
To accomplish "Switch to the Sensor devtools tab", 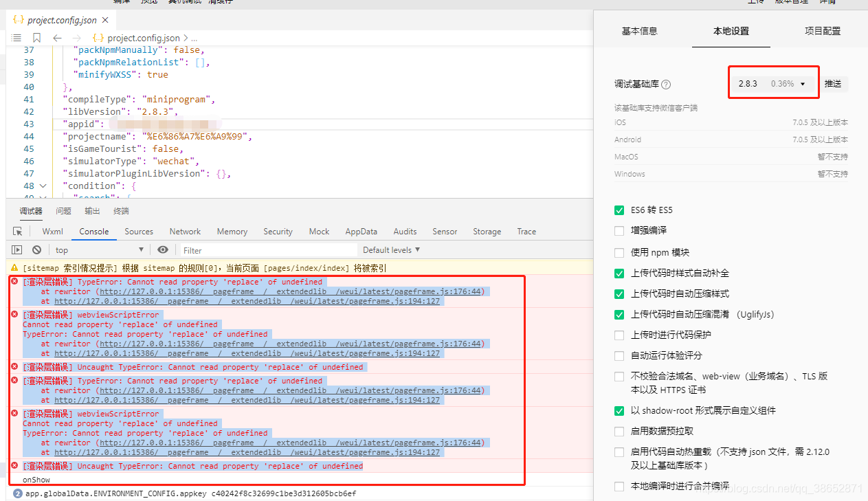I will pos(445,232).
